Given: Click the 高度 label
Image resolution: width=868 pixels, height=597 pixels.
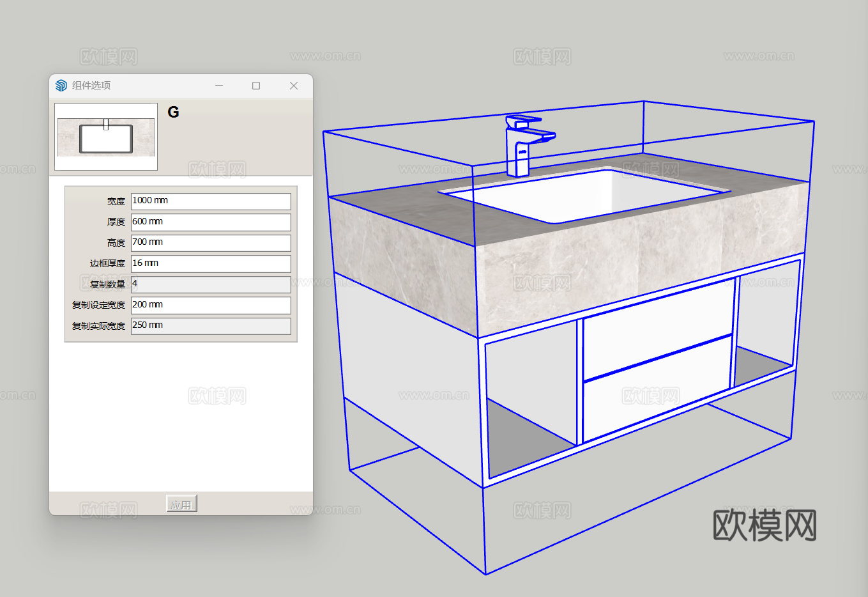Looking at the screenshot, I should pos(116,243).
